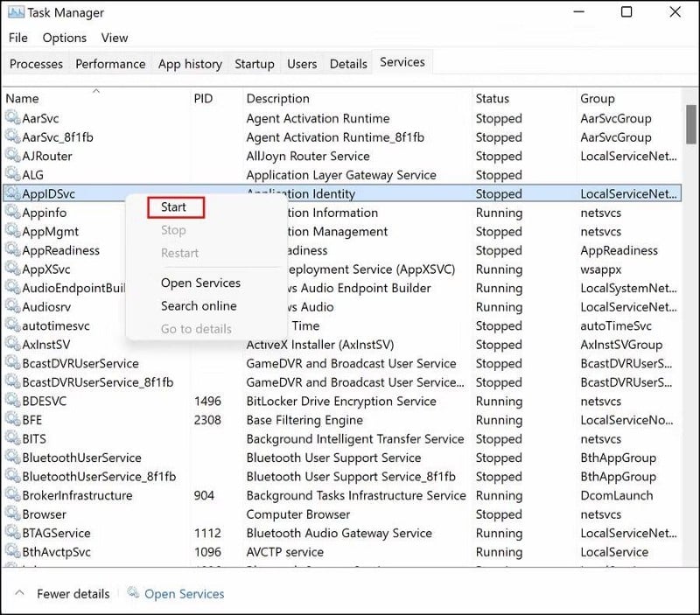Click 'Computer Browser' description
The height and width of the screenshot is (615, 700).
(x=297, y=514)
